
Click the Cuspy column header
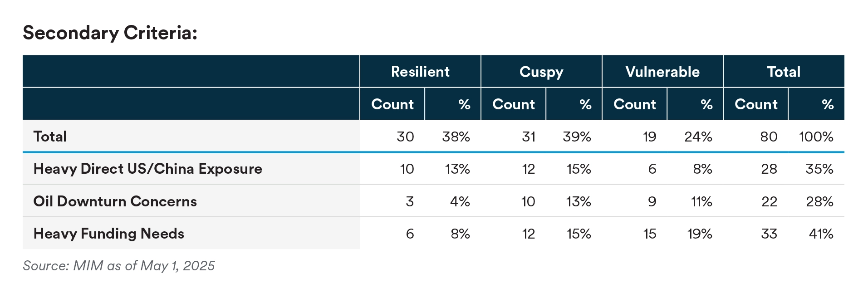point(541,72)
